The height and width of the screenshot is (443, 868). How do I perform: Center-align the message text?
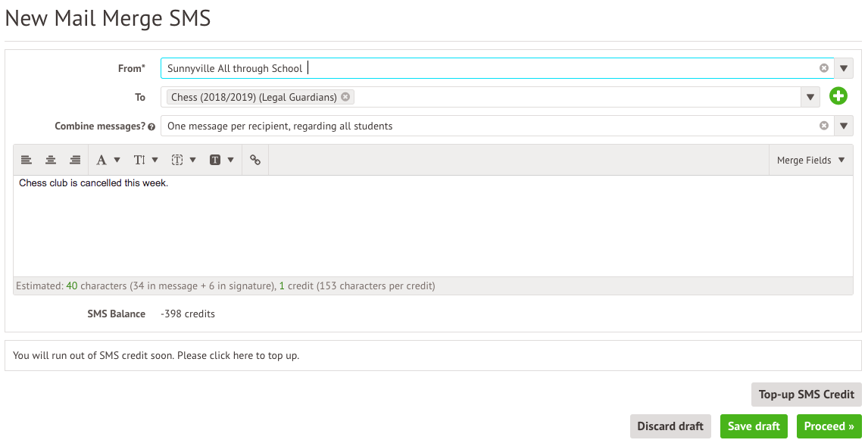point(51,160)
